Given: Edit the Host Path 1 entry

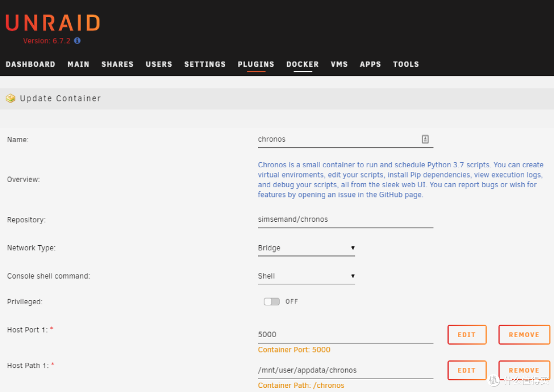Looking at the screenshot, I should click(x=466, y=370).
